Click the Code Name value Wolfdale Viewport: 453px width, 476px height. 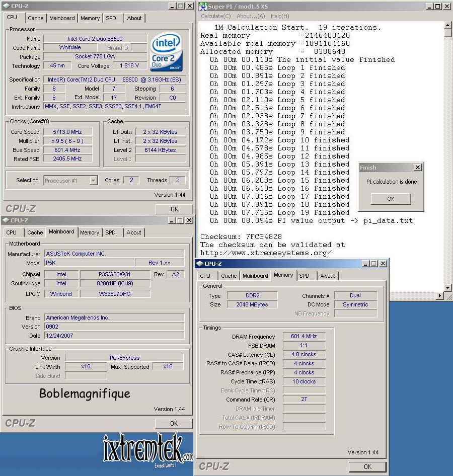tap(70, 47)
